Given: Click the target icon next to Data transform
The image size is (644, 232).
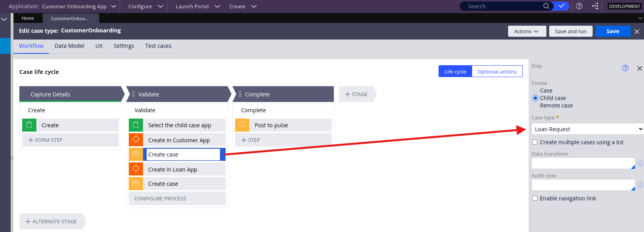Looking at the screenshot, I should click(x=640, y=163).
